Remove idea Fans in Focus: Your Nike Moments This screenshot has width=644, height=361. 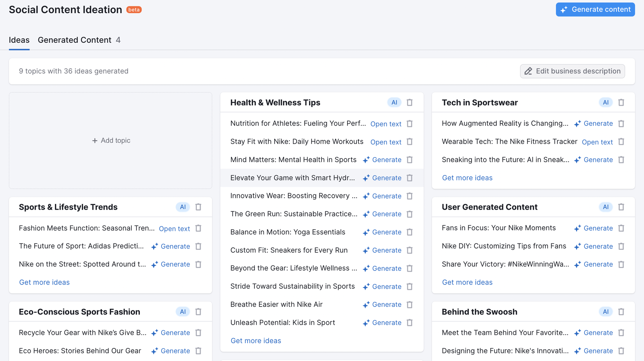pos(621,228)
